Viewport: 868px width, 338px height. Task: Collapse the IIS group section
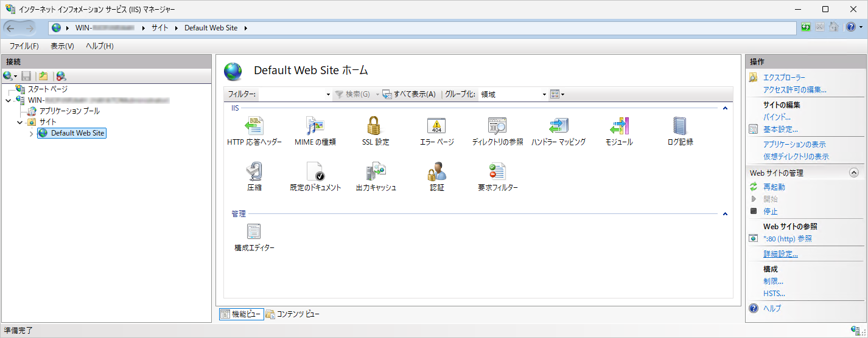coord(725,108)
